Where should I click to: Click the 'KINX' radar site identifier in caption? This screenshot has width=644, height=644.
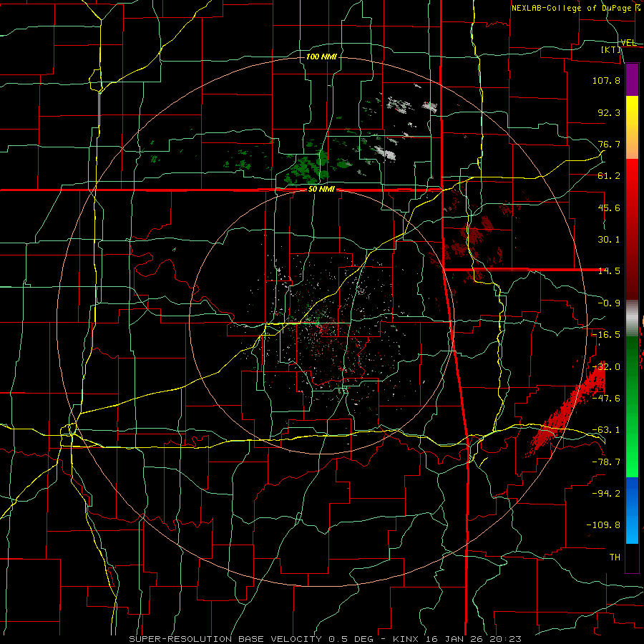pyautogui.click(x=406, y=639)
